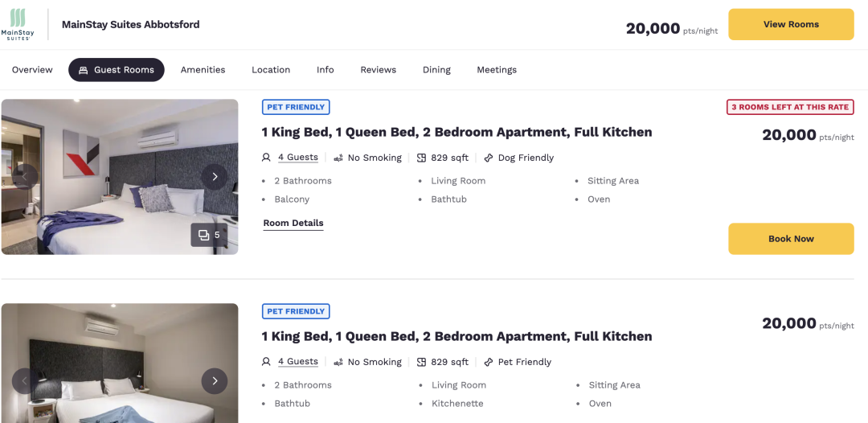Open 4 Guests info for second room
The height and width of the screenshot is (423, 868).
tap(298, 362)
